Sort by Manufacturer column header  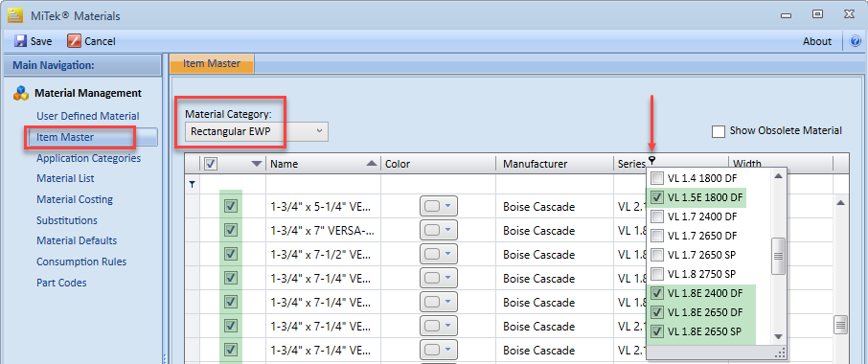[x=555, y=164]
